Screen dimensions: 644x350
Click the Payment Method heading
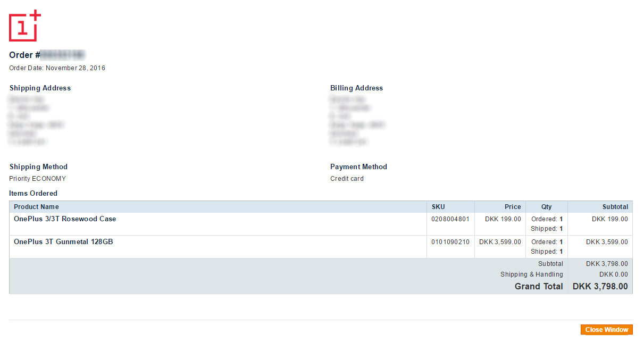358,167
